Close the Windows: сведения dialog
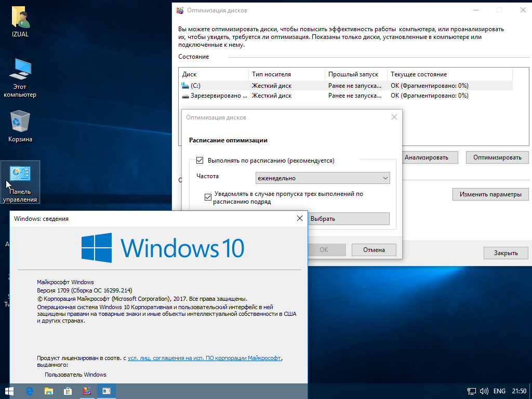 [300, 219]
